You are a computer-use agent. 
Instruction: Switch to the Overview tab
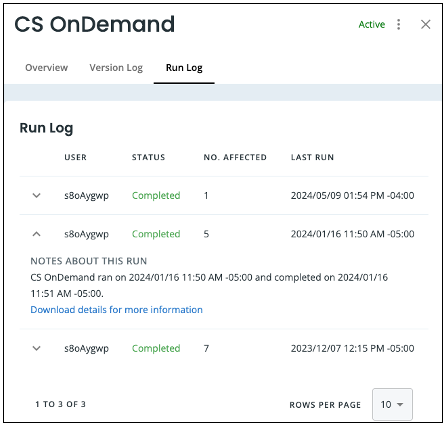[47, 68]
